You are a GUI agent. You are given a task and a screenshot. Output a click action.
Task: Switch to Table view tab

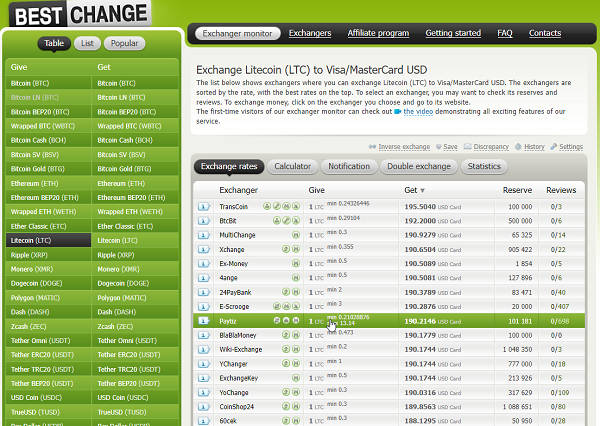coord(54,43)
